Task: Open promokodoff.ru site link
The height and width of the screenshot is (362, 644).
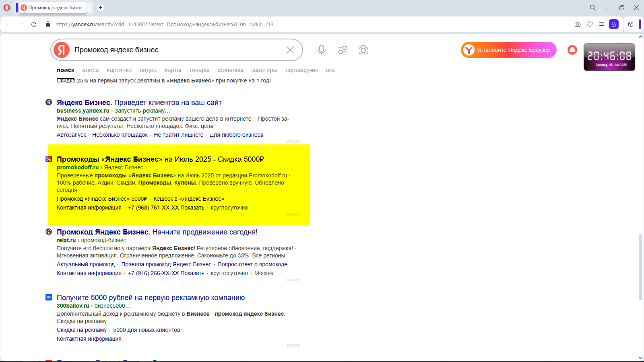Action: (78, 167)
